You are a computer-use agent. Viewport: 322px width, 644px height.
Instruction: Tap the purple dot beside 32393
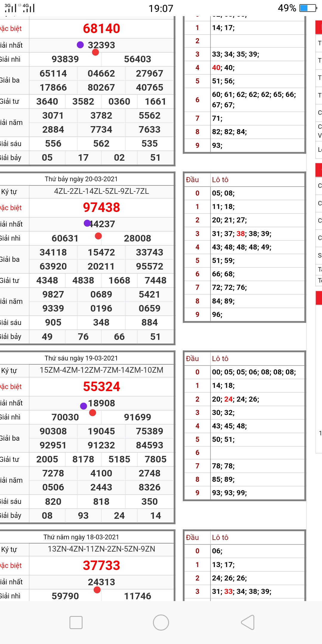coord(80,45)
